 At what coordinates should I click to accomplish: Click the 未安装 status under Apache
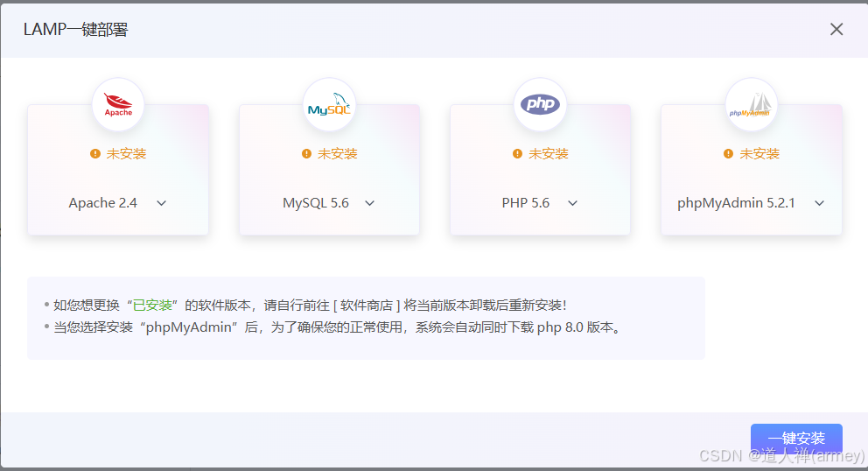coord(126,153)
